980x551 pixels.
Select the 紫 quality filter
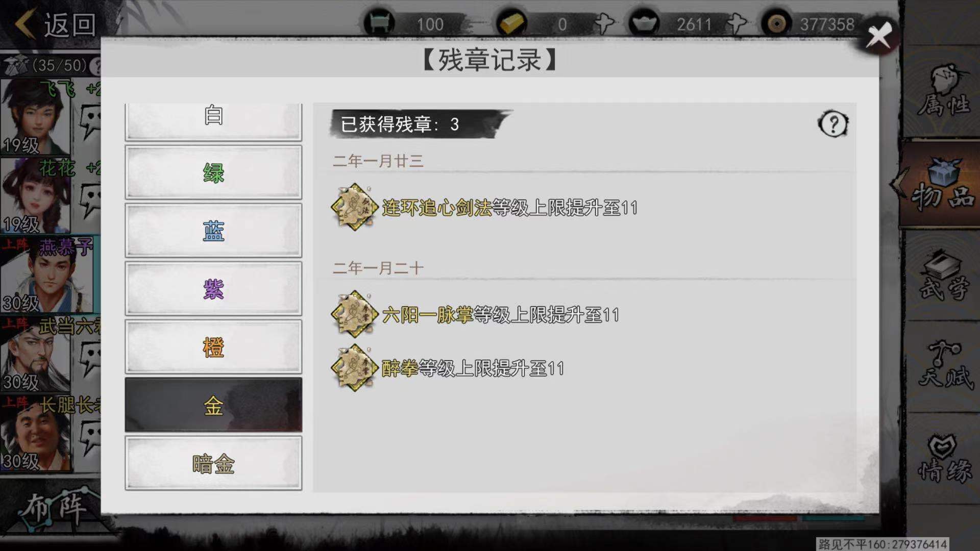[x=213, y=289]
